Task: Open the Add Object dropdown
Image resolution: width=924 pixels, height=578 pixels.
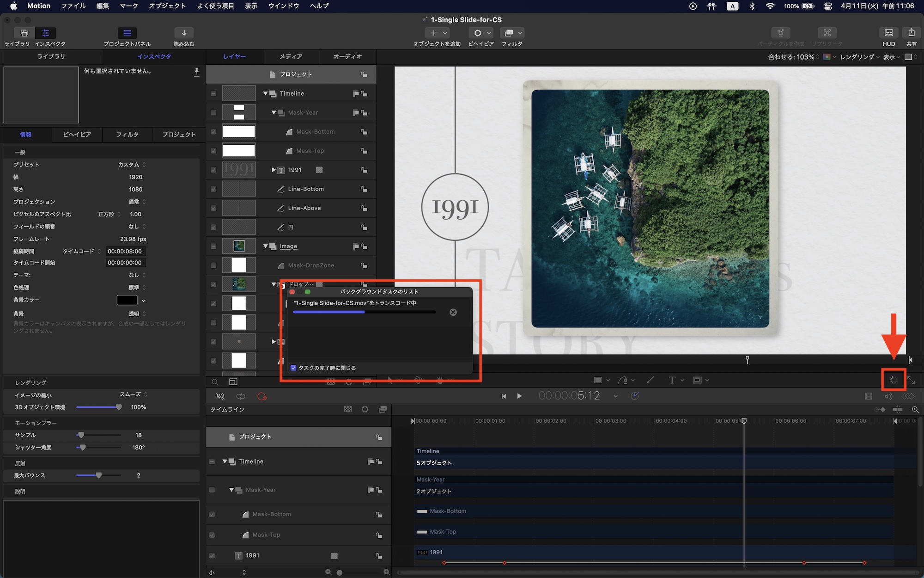Action: [437, 33]
